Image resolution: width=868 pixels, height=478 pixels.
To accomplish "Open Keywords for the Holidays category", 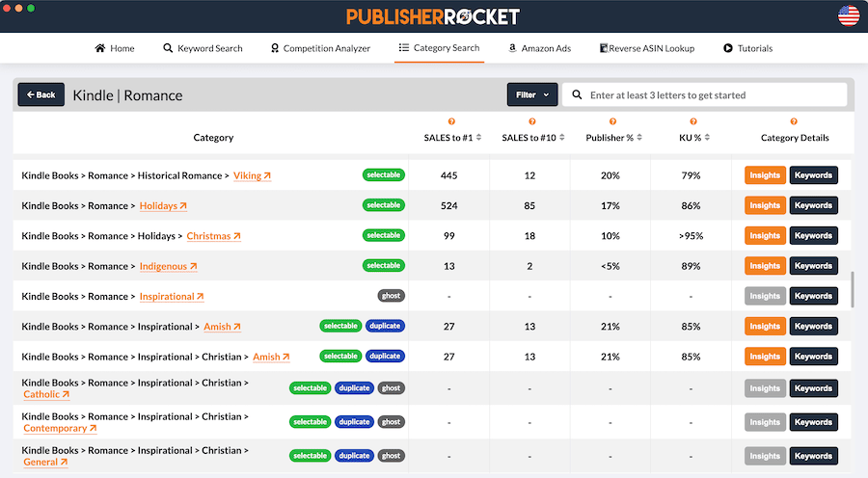I will coord(813,205).
